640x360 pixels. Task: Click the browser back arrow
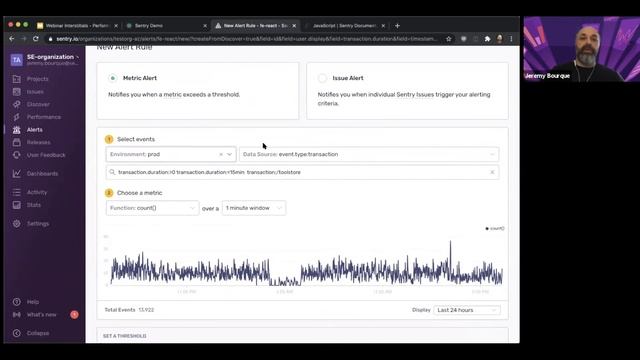[11, 39]
